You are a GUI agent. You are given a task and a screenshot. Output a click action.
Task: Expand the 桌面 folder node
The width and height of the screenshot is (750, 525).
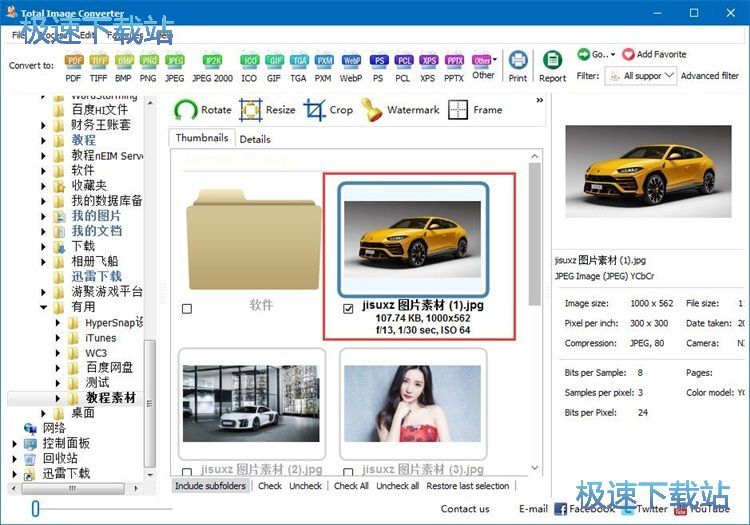[44, 413]
